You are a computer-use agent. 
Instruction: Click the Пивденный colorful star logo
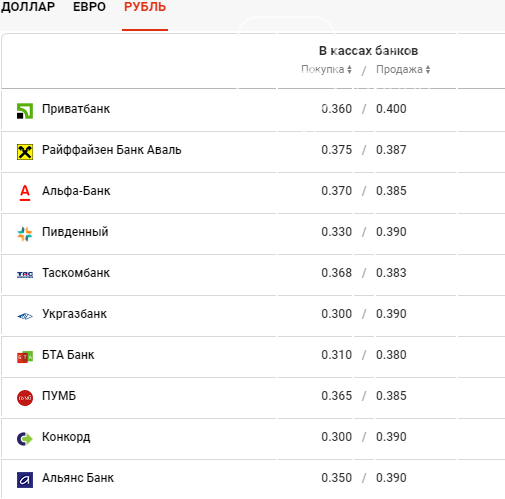click(25, 234)
